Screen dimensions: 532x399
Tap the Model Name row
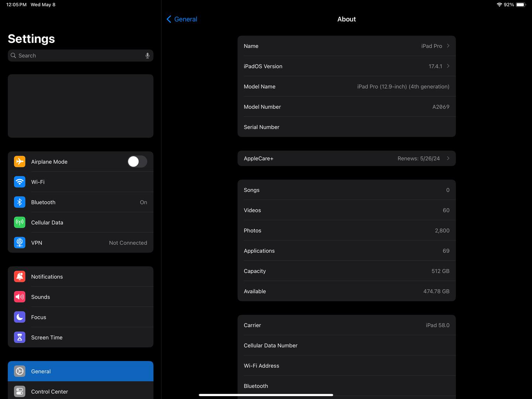point(347,86)
